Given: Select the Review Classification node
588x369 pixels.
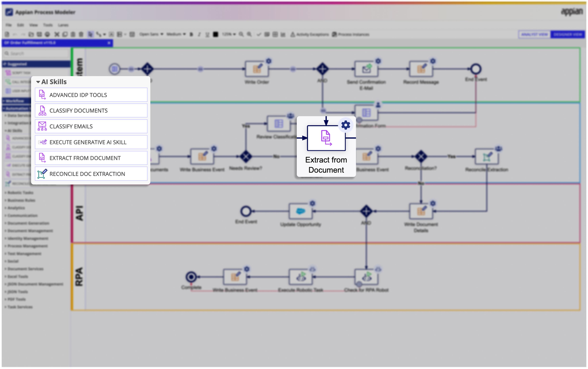Looking at the screenshot, I should 279,124.
